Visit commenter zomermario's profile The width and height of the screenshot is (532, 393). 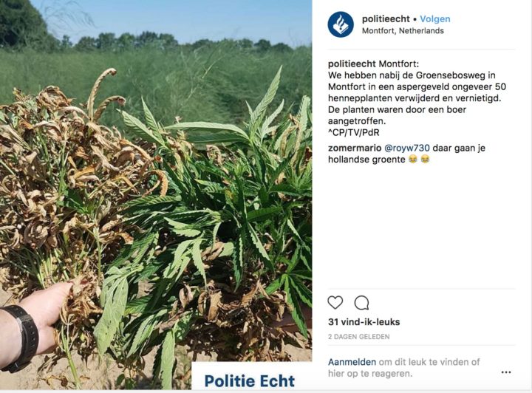pos(355,148)
